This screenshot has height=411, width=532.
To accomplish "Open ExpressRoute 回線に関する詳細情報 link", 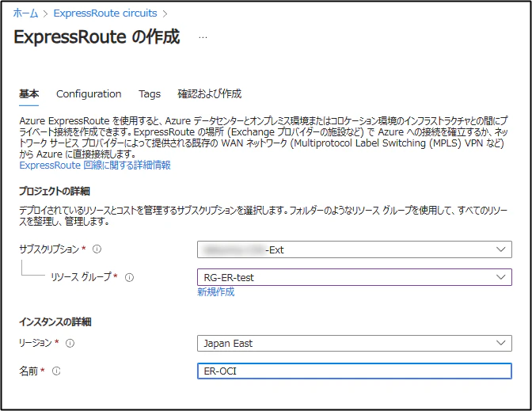I will 95,166.
